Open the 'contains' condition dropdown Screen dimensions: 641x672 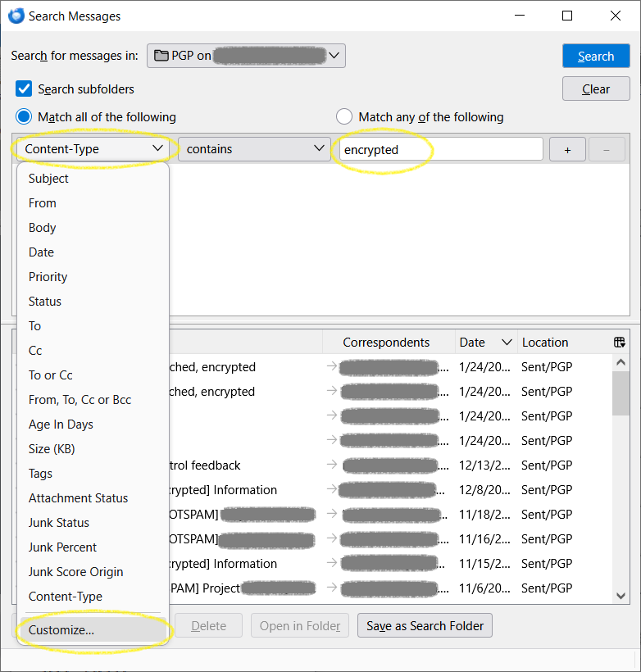click(253, 149)
